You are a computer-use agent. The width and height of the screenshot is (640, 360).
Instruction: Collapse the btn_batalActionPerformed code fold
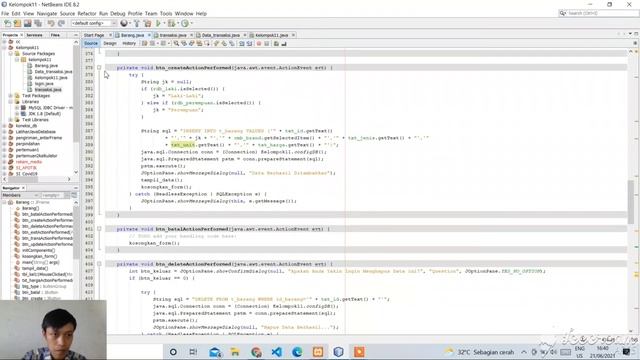point(99,229)
